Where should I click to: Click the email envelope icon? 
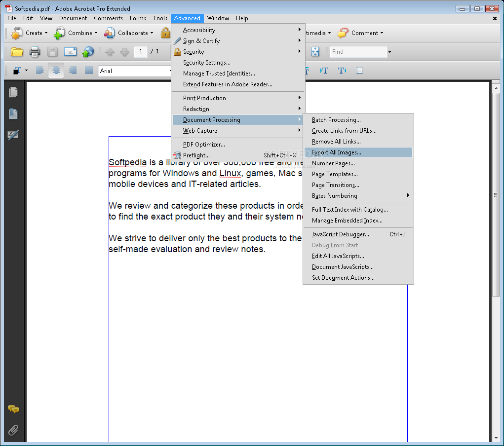(x=70, y=52)
